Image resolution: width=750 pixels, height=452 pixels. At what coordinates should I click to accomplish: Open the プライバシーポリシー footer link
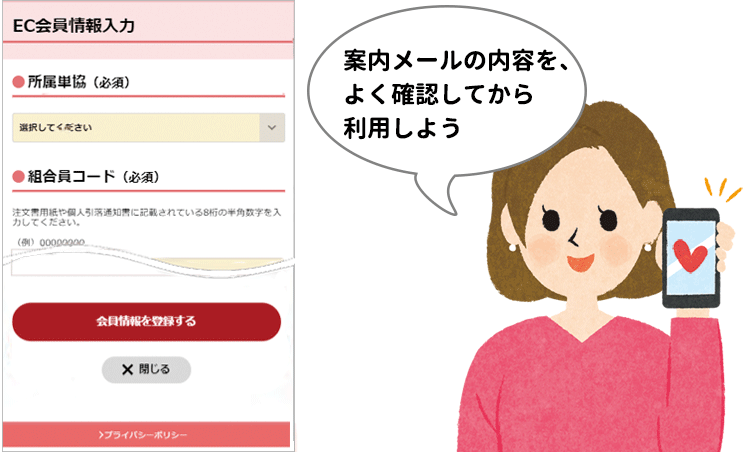pyautogui.click(x=143, y=435)
